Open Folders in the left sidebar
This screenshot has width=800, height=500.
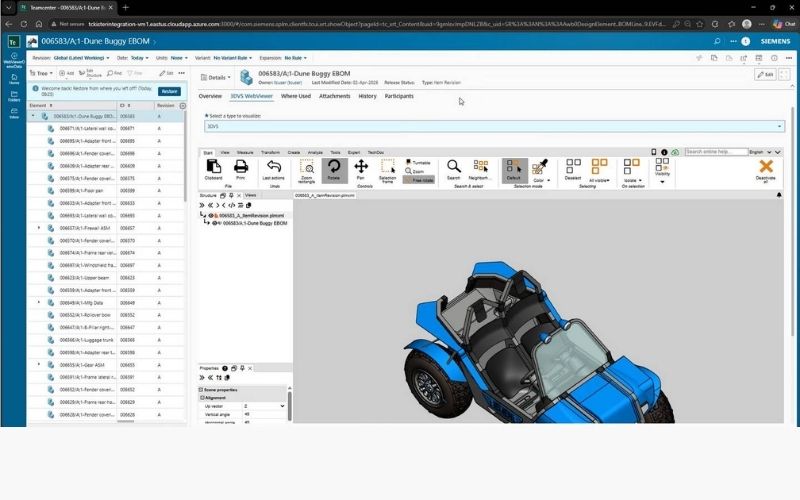point(14,96)
